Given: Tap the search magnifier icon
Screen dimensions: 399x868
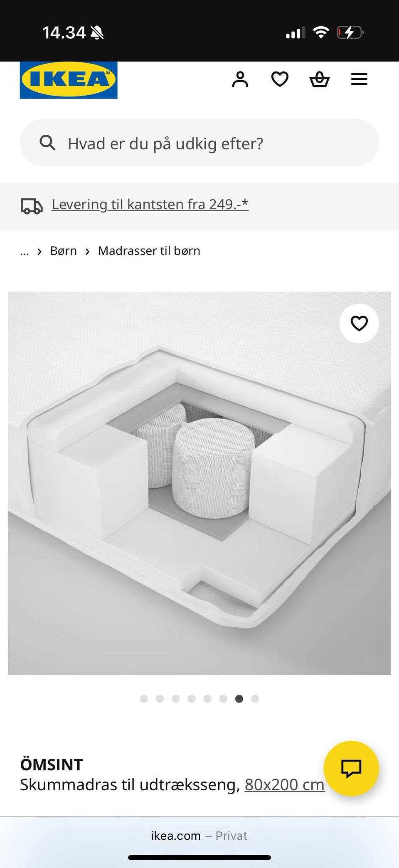Looking at the screenshot, I should click(x=47, y=143).
